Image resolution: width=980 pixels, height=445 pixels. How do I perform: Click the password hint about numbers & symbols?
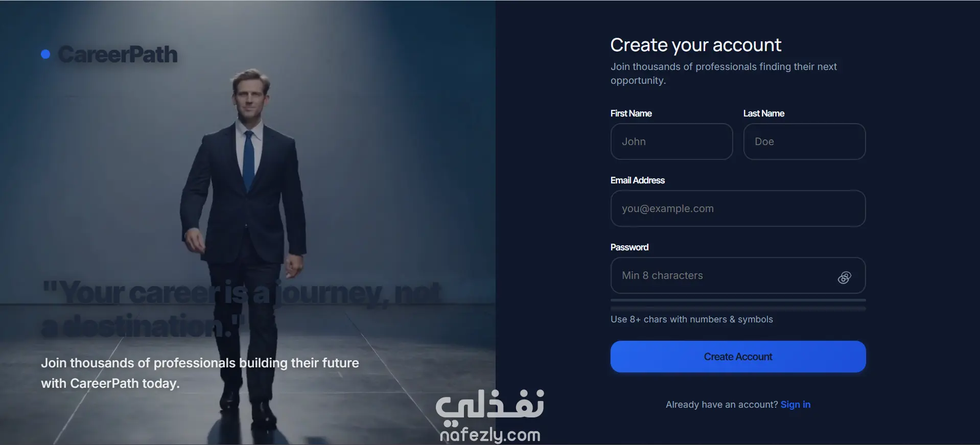coord(692,319)
